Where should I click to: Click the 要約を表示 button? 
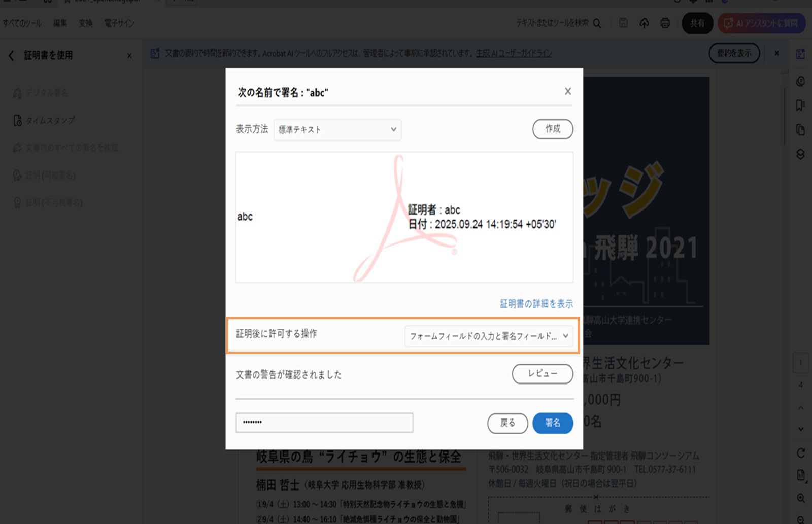[734, 53]
